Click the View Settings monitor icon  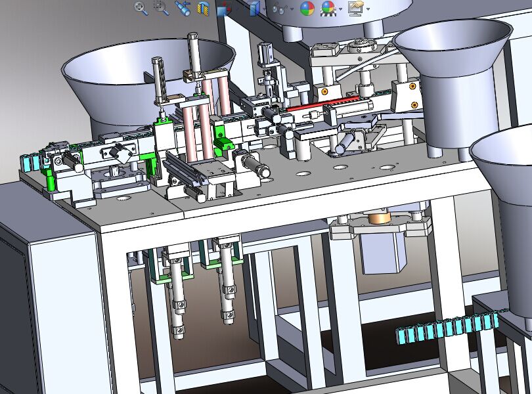(356, 8)
